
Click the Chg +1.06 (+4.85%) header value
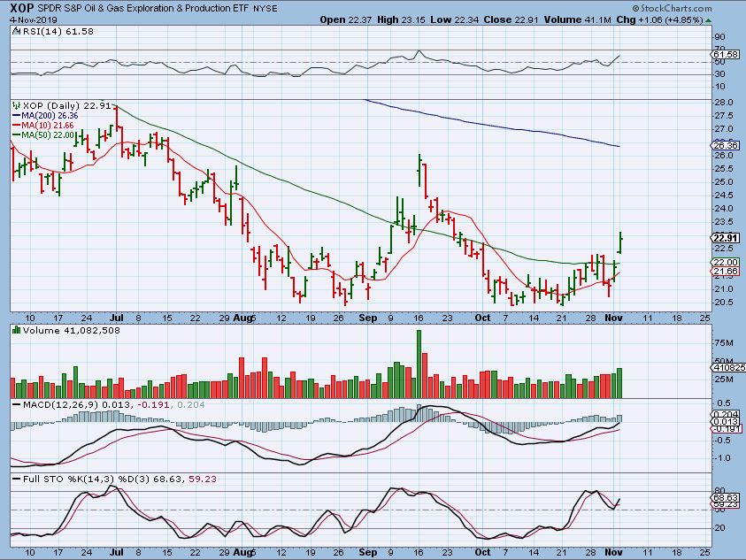coord(699,19)
